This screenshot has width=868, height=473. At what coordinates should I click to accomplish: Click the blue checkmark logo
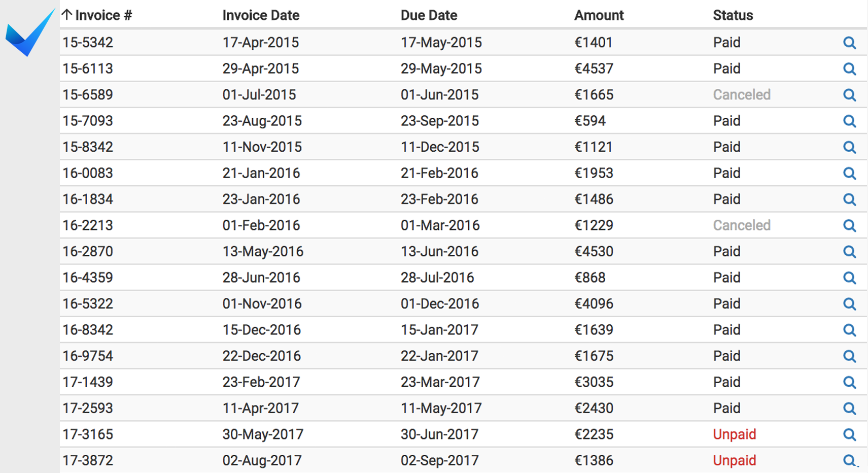coord(30,32)
